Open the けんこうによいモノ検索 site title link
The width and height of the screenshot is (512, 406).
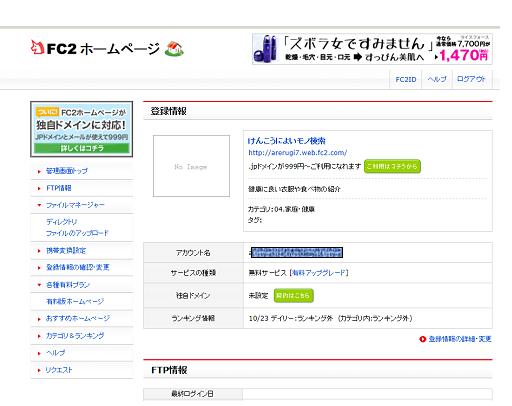click(x=287, y=141)
